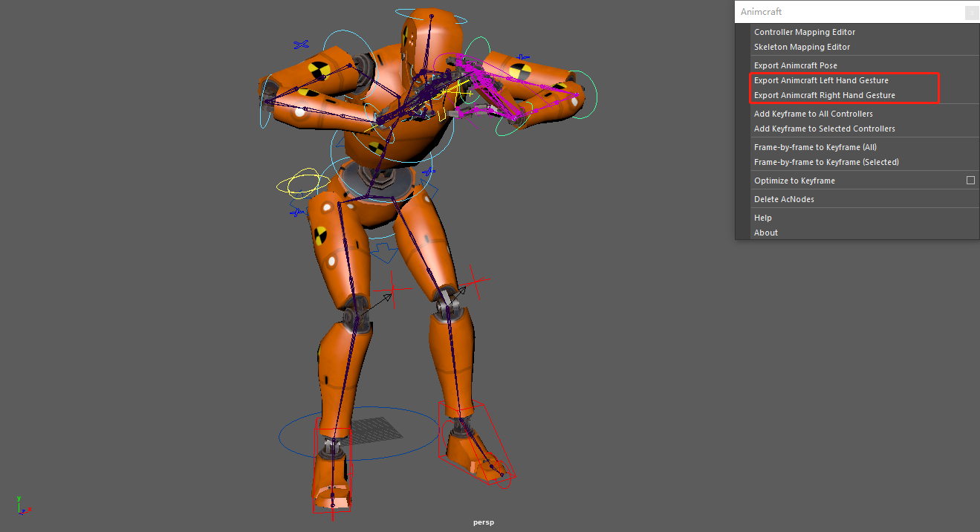
Task: Open Controller Mapping Editor
Action: (805, 32)
